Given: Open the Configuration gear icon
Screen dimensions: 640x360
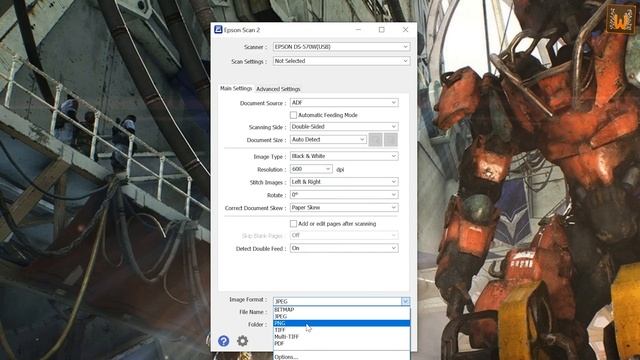Looking at the screenshot, I should [242, 341].
